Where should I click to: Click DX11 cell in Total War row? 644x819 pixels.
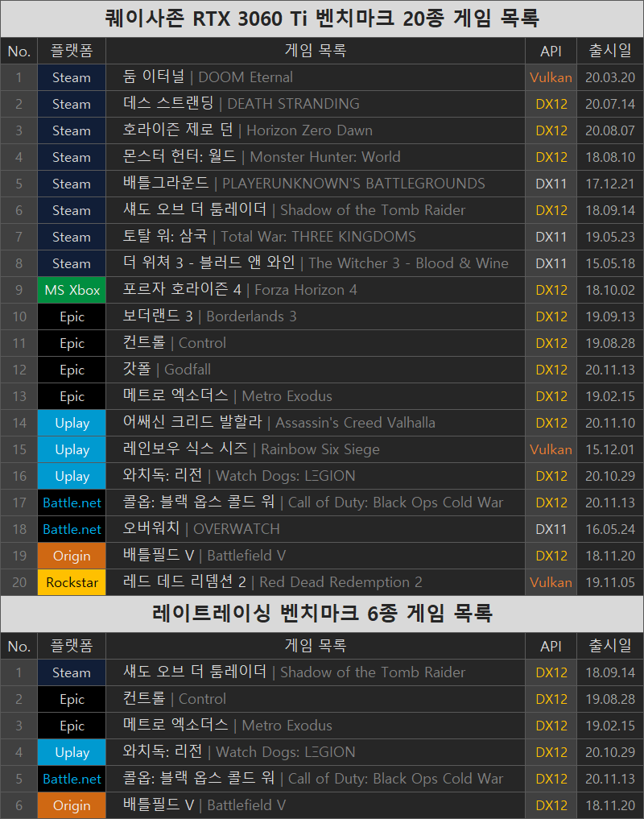pos(551,237)
